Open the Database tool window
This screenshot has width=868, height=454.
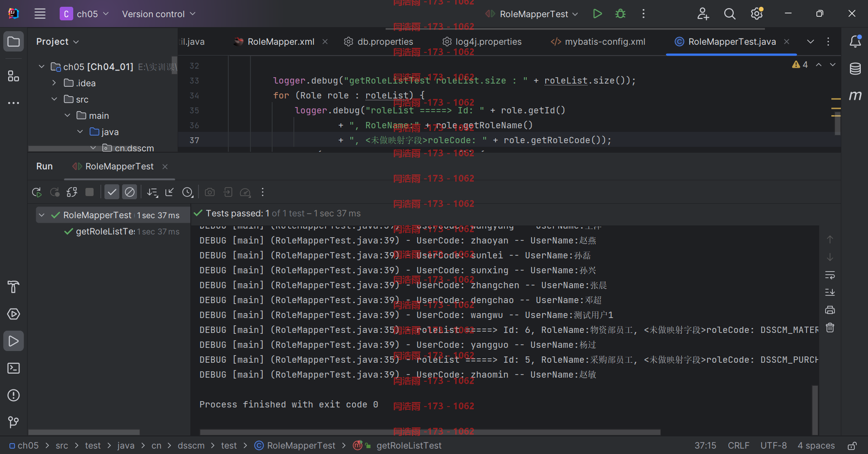click(855, 69)
